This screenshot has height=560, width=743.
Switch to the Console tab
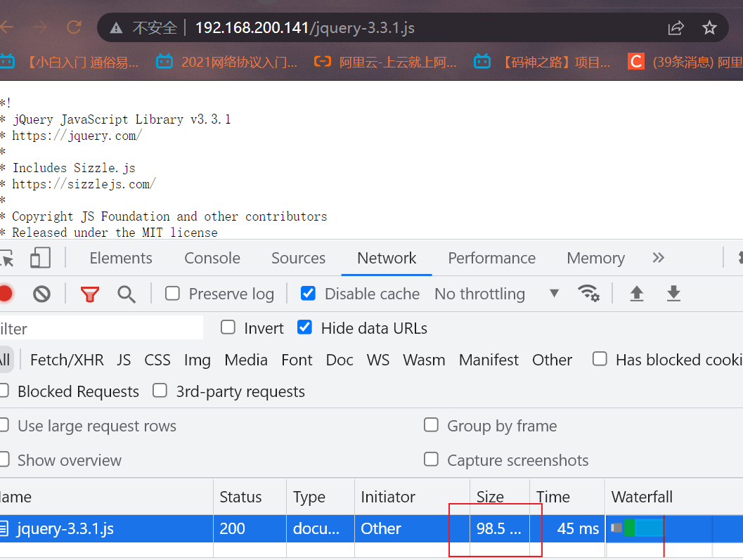click(212, 258)
